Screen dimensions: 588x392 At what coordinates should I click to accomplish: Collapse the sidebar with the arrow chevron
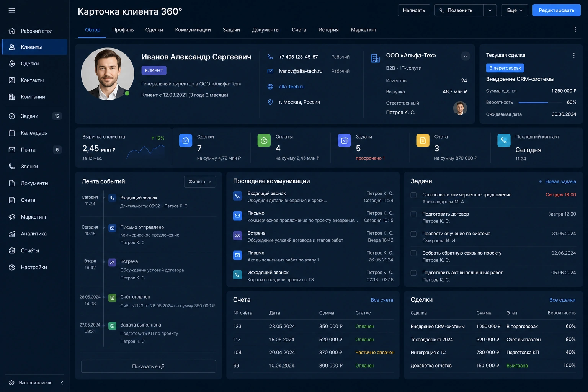[x=62, y=383]
